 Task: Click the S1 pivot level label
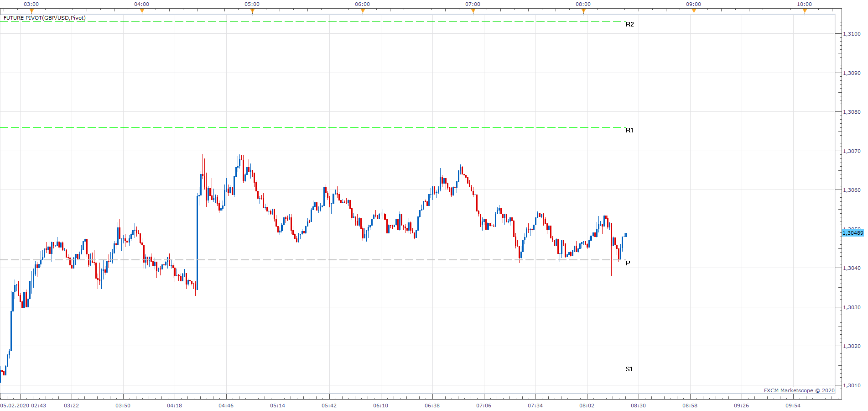coord(629,369)
